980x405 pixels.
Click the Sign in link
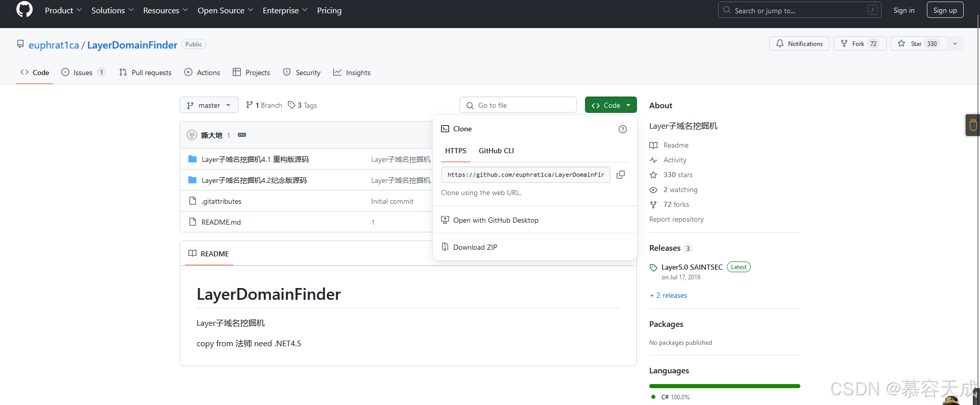pos(904,10)
